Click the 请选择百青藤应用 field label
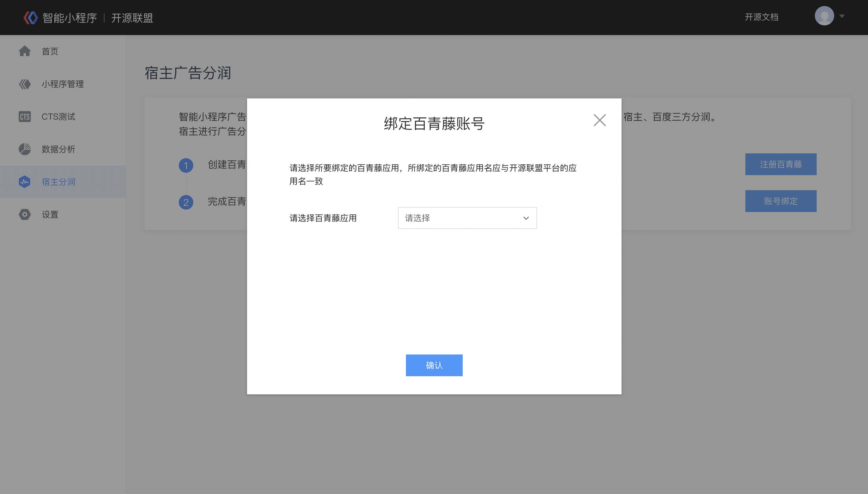The height and width of the screenshot is (494, 868). coord(323,218)
